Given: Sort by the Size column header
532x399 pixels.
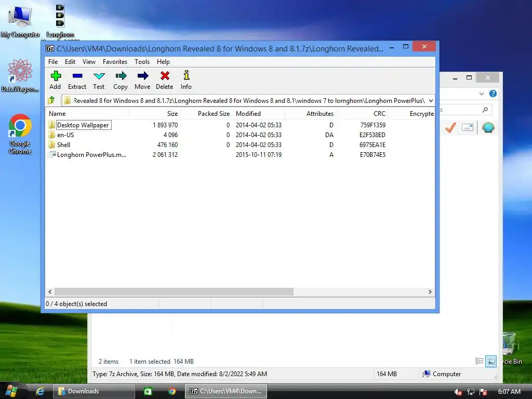Looking at the screenshot, I should tap(154, 114).
